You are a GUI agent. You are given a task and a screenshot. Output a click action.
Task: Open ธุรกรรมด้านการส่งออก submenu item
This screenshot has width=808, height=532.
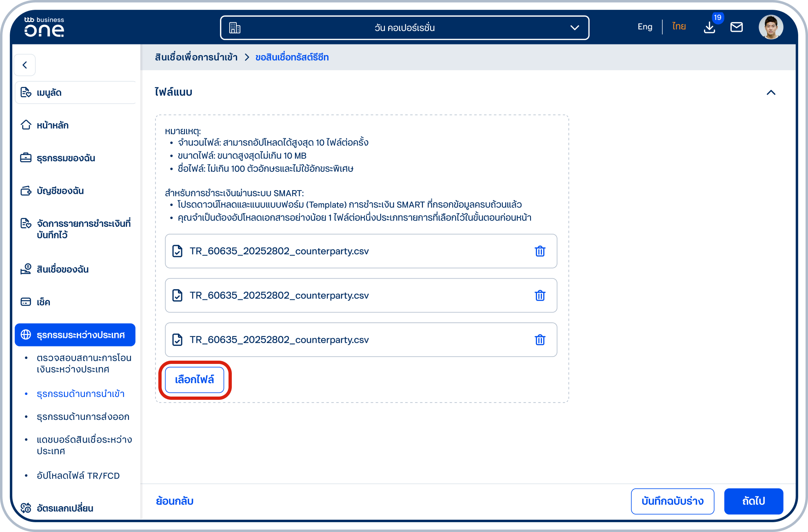(x=83, y=417)
